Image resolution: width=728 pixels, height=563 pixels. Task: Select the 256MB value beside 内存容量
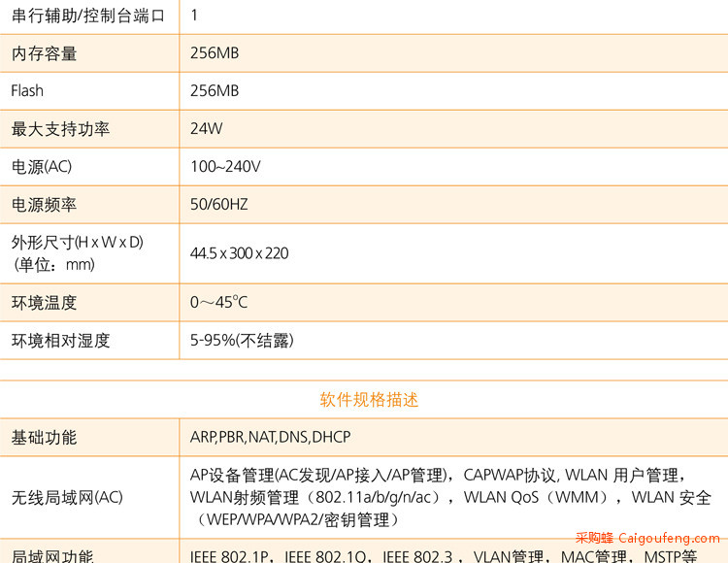215,53
